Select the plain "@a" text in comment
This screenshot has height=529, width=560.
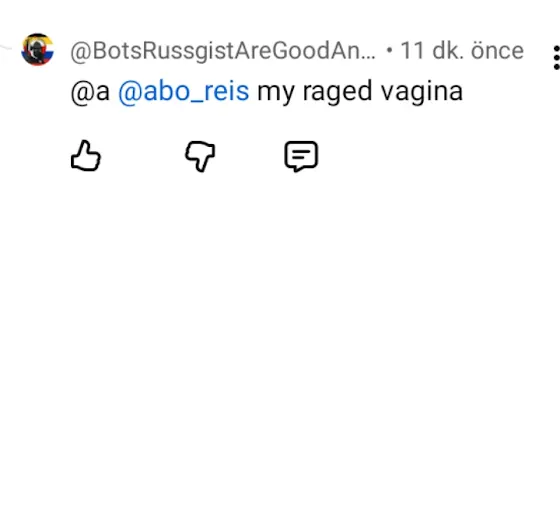[x=90, y=92]
